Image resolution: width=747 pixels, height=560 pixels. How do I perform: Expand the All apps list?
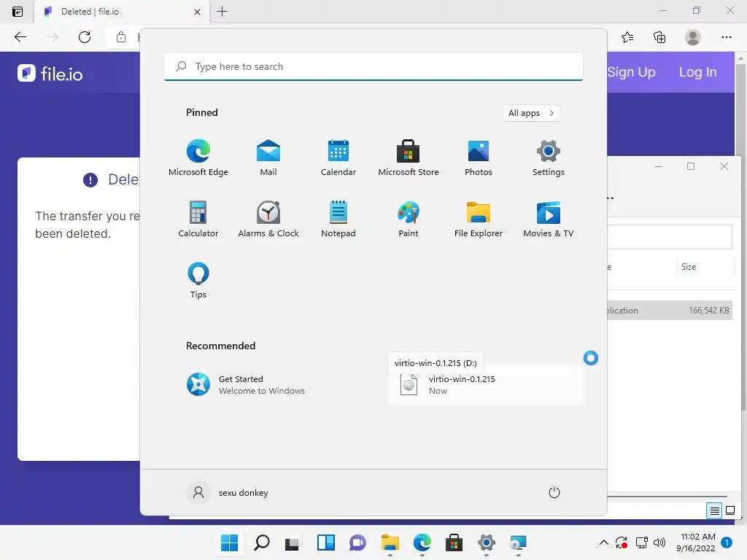click(x=531, y=113)
